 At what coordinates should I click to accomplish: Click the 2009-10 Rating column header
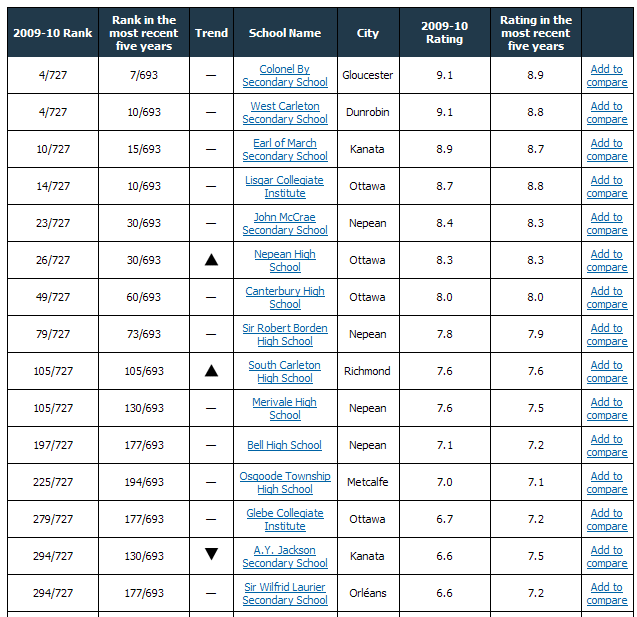(443, 33)
